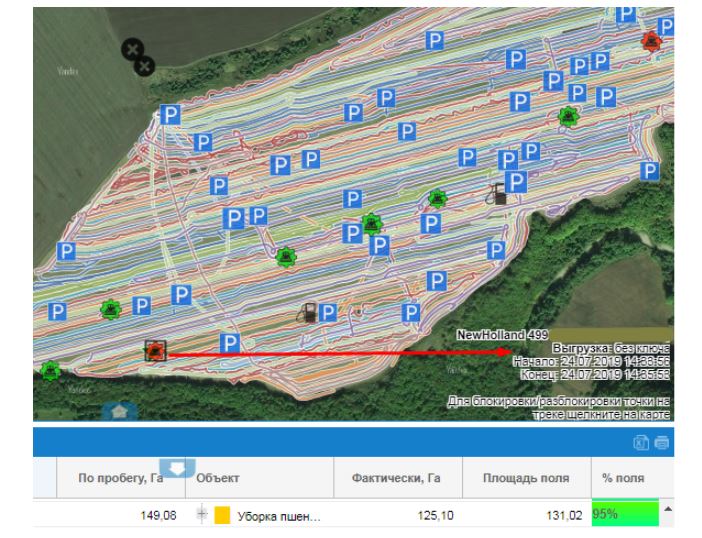Sort by Площадь поля column

(526, 478)
